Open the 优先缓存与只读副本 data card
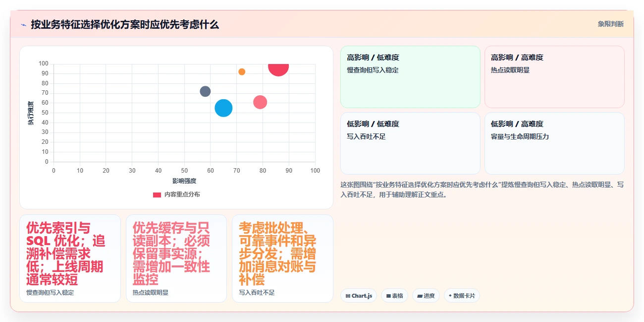 pyautogui.click(x=176, y=258)
